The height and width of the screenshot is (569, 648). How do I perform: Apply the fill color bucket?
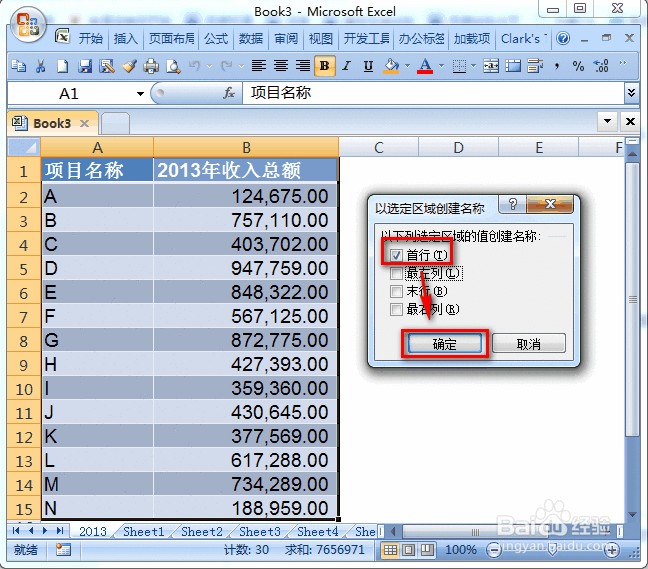tap(391, 66)
